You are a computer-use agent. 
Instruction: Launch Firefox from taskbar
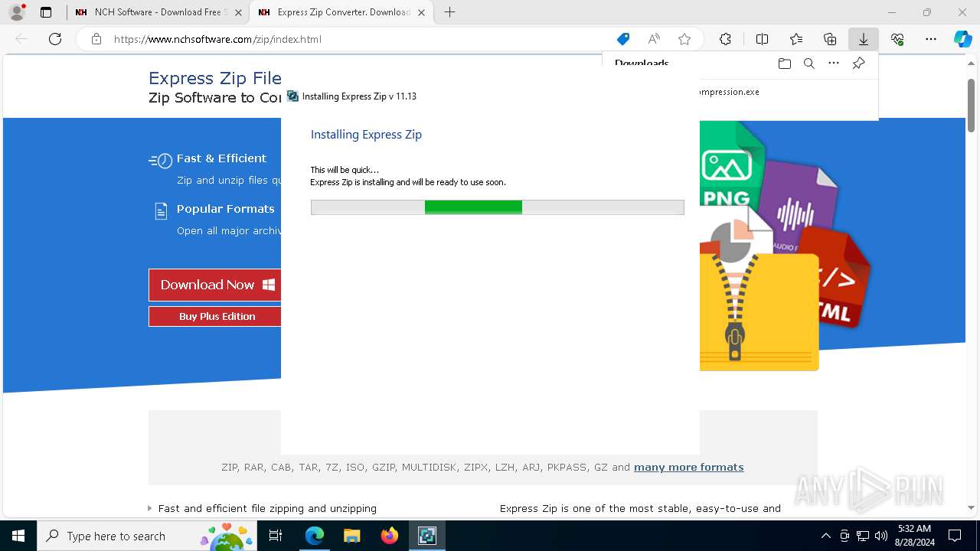click(390, 536)
